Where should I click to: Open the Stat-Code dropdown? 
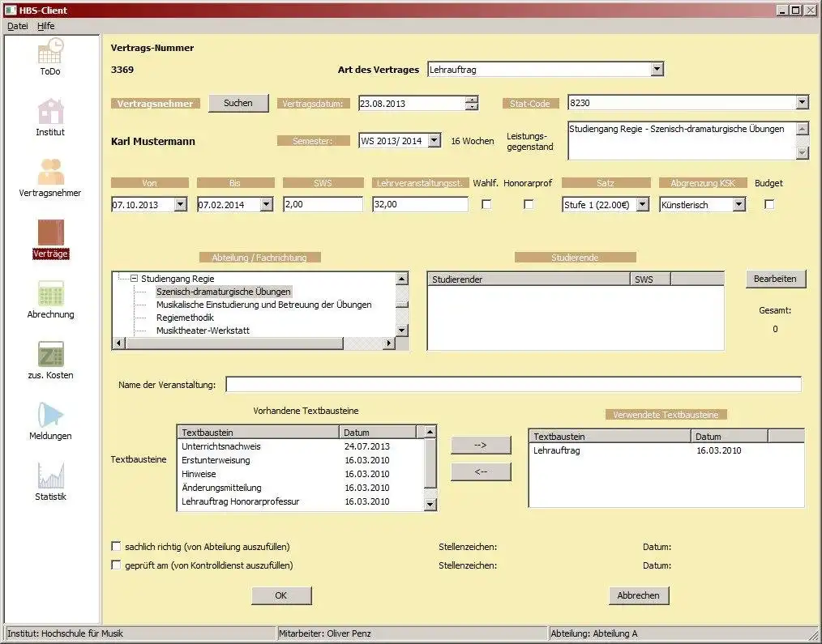[x=802, y=103]
